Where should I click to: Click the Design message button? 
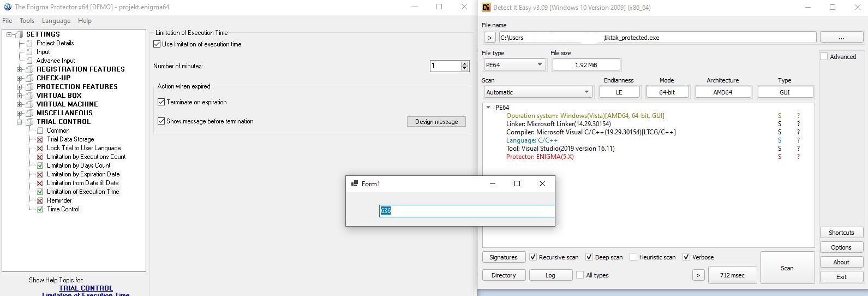[x=436, y=122]
